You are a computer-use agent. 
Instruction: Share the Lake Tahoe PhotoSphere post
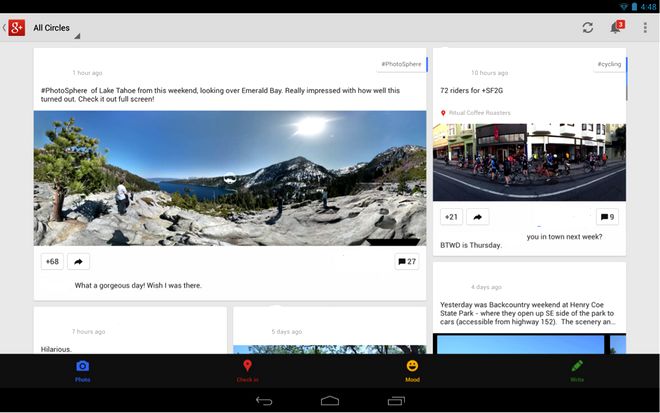(x=78, y=262)
